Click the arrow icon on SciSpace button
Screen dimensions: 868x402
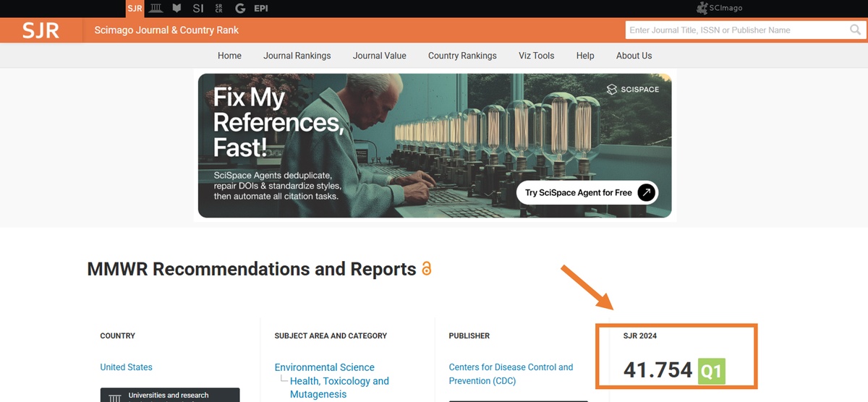pos(647,192)
